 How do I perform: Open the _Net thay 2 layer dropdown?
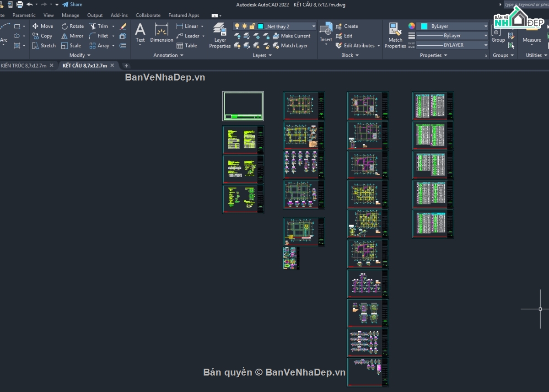[314, 26]
